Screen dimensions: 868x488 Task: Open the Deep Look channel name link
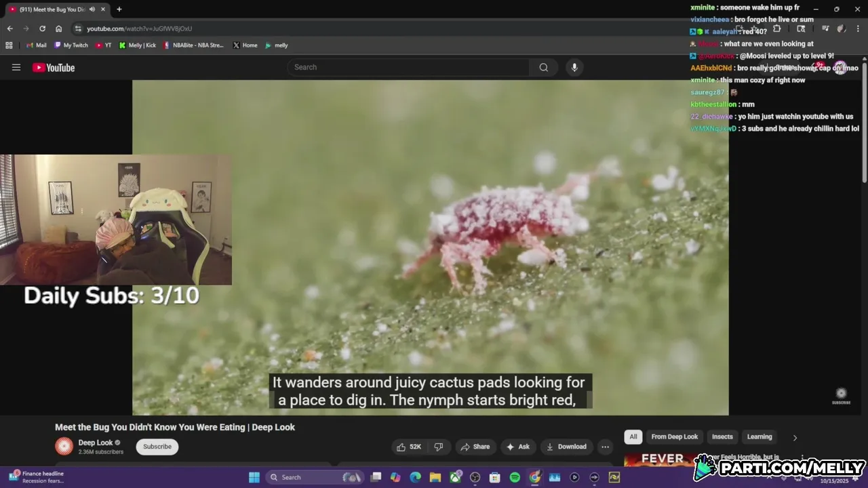[96, 443]
